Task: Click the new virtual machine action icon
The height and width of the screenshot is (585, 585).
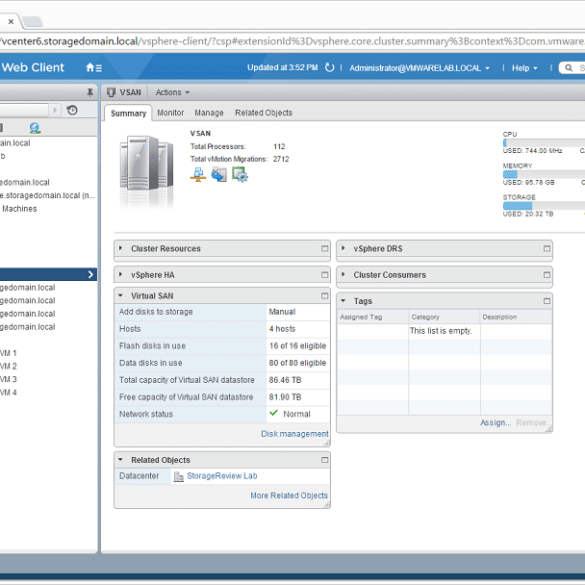Action: click(x=240, y=174)
